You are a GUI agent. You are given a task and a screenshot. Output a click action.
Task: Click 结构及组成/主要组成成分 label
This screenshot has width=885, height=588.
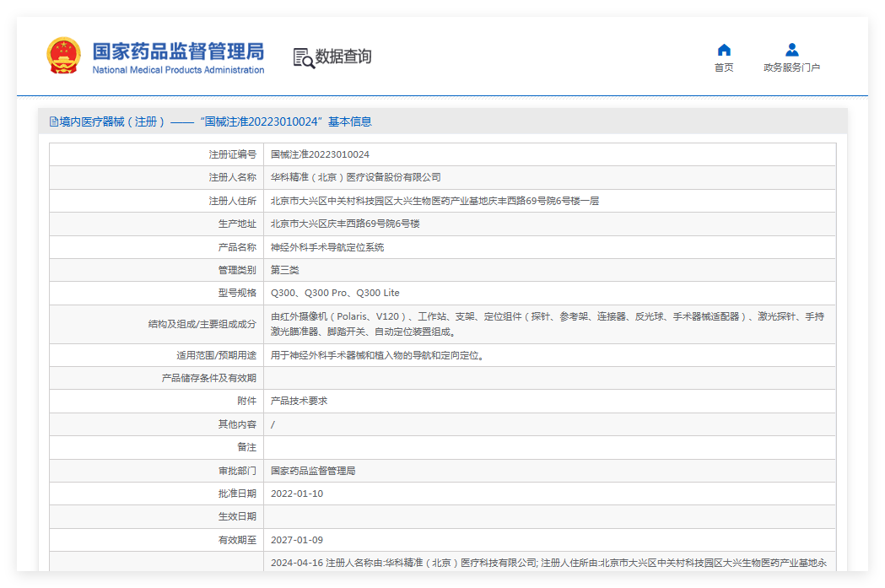[202, 324]
